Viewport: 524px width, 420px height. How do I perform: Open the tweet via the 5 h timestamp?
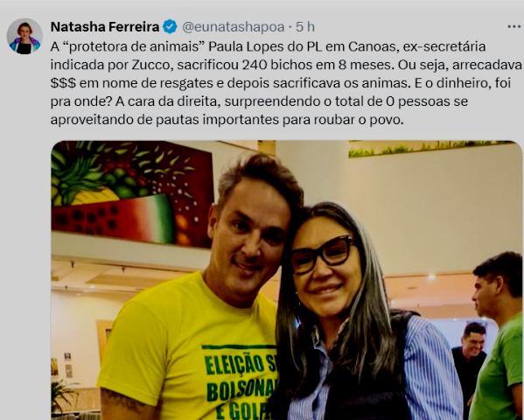click(305, 27)
